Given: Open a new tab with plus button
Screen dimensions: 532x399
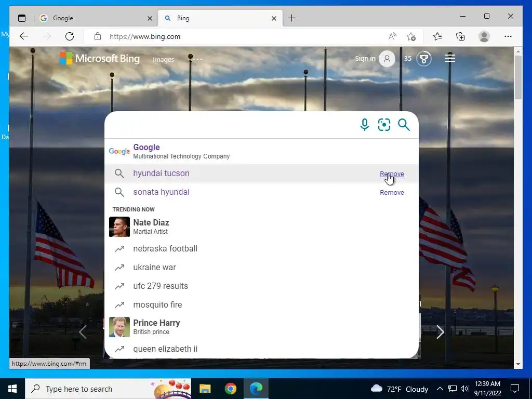Looking at the screenshot, I should click(x=291, y=18).
